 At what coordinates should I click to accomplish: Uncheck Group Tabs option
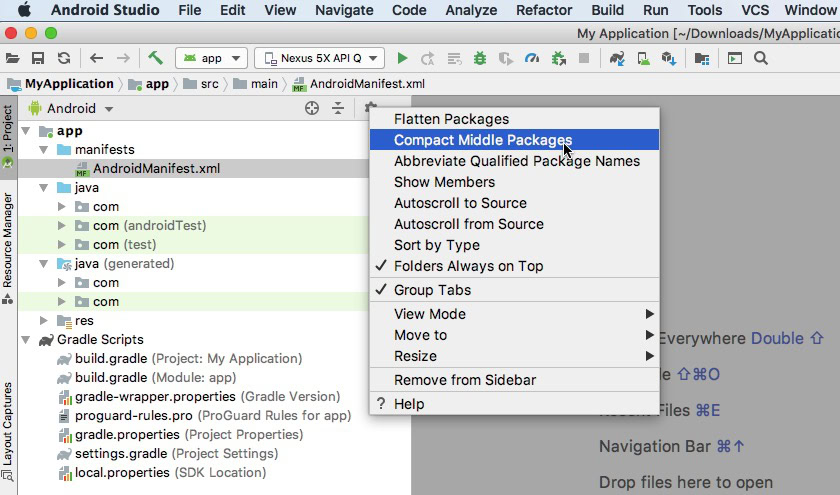point(514,290)
